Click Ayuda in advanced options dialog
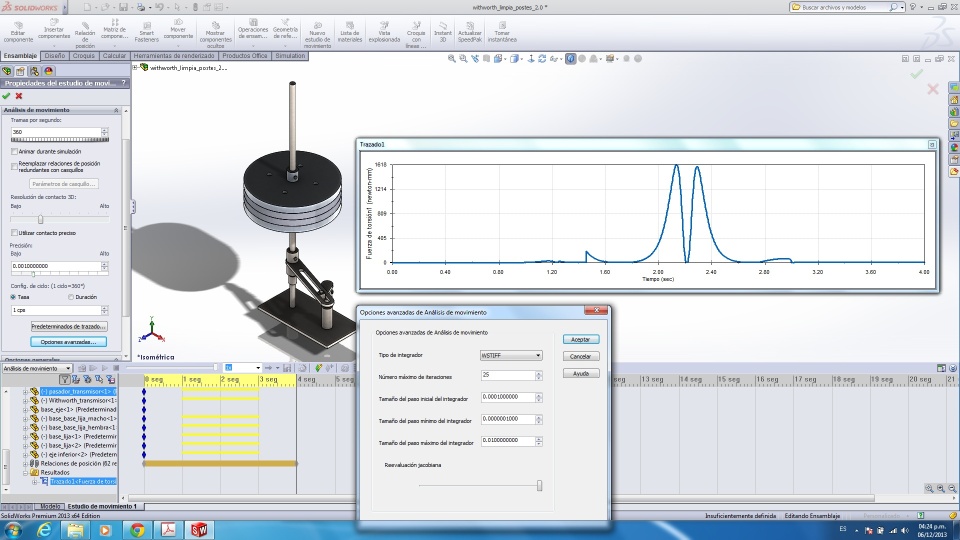960x540 pixels. tap(580, 373)
